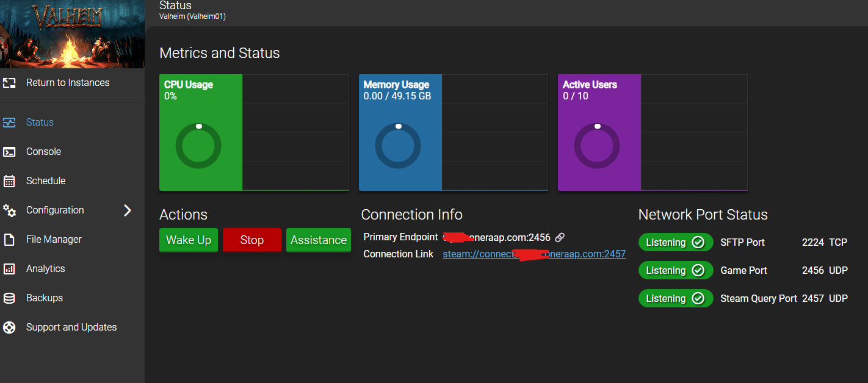868x383 pixels.
Task: Expand the Configuration submenu chevron
Action: [x=128, y=210]
